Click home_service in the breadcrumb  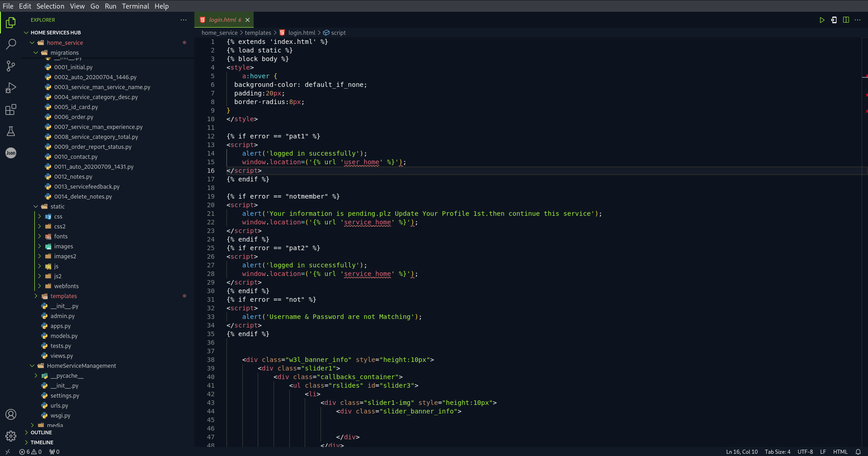[x=219, y=33]
